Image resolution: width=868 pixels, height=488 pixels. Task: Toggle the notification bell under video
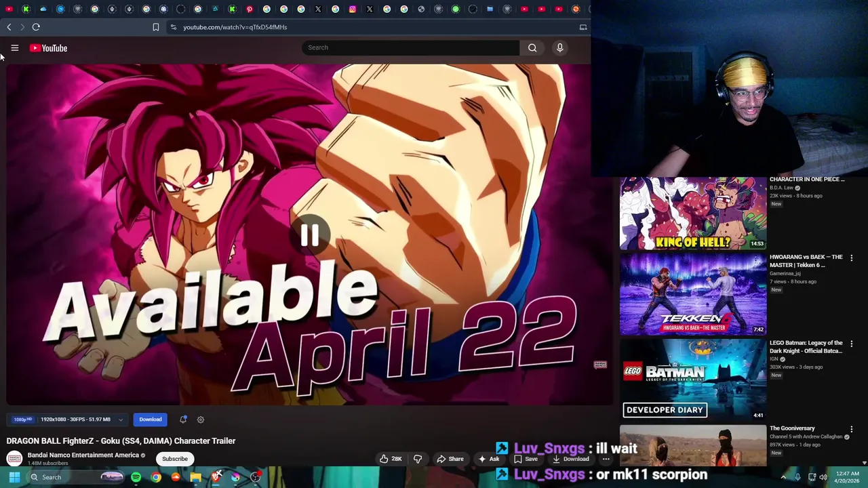point(183,420)
